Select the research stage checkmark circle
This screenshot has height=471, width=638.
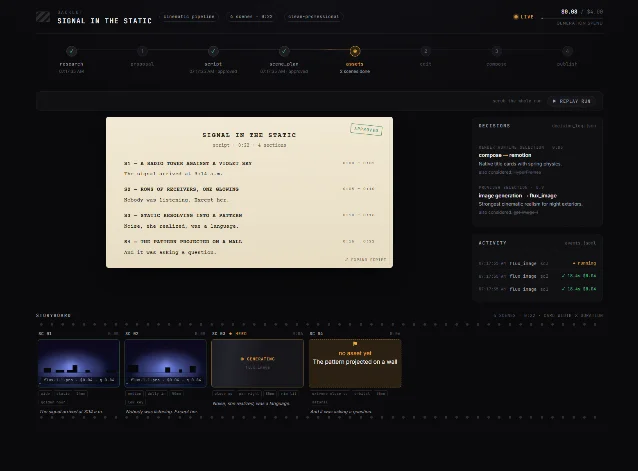pos(72,51)
